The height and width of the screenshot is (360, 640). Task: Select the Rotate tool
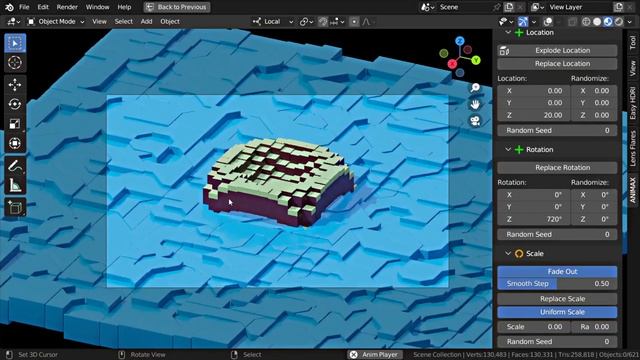pyautogui.click(x=15, y=104)
